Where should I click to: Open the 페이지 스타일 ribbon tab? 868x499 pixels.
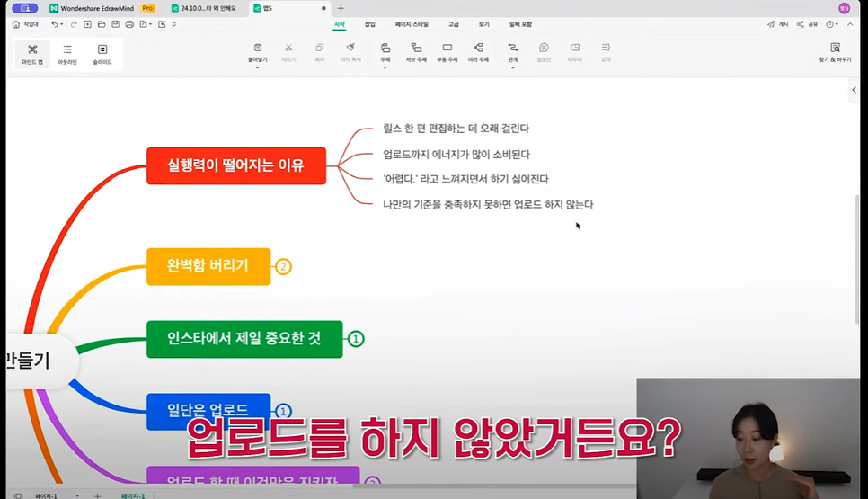[412, 24]
